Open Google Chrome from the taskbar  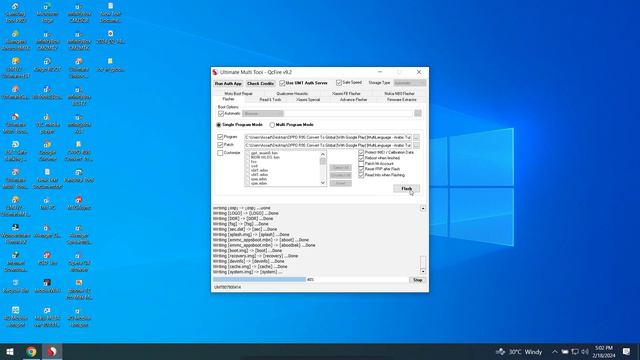pos(31,351)
